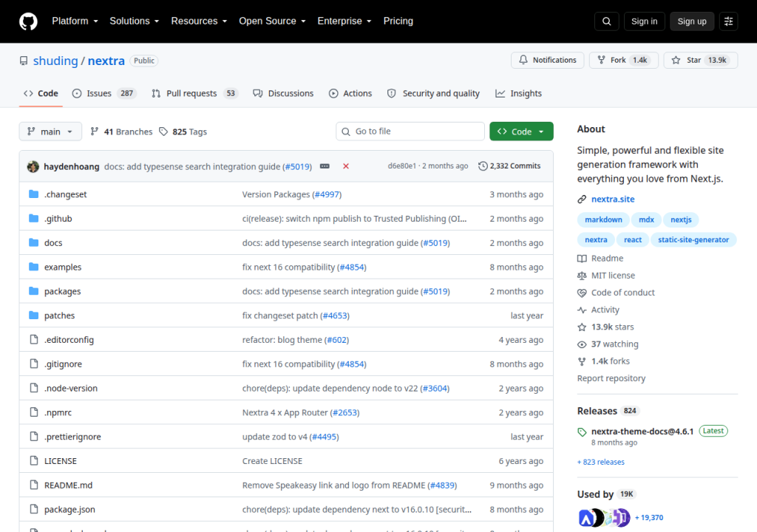This screenshot has height=532, width=757.
Task: Open the d6e80e1 commit hash
Action: (401, 166)
